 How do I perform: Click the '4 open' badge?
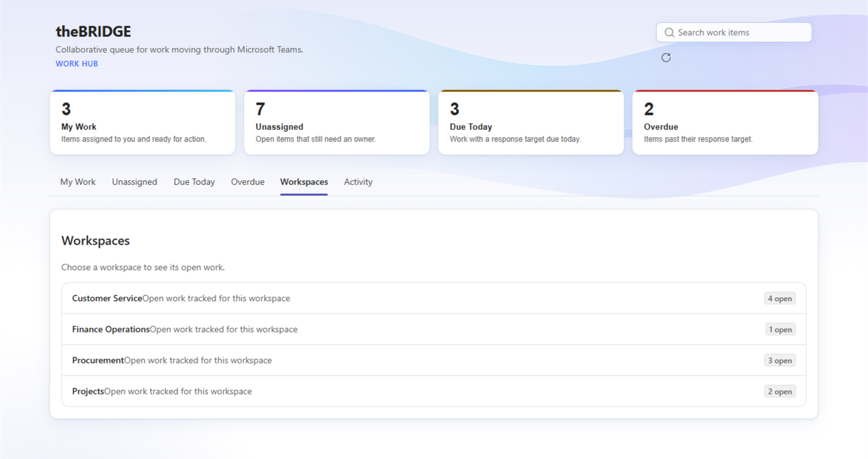click(x=780, y=298)
